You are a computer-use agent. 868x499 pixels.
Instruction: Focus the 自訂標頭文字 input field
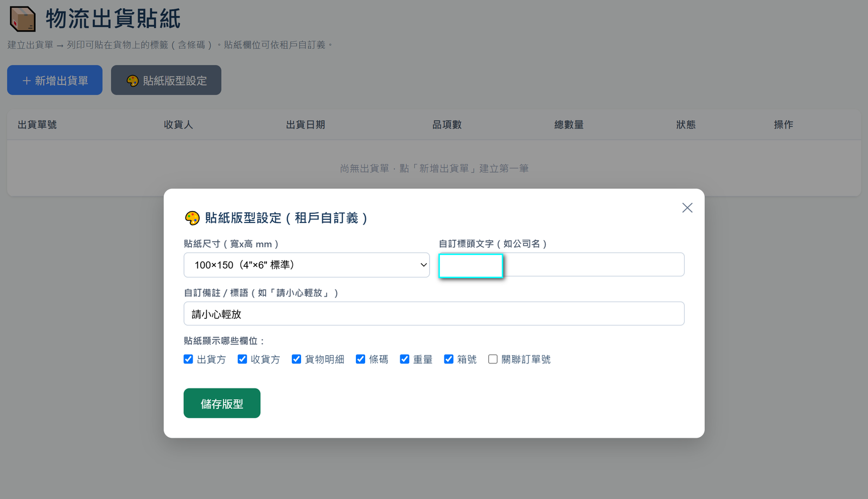[561, 265]
